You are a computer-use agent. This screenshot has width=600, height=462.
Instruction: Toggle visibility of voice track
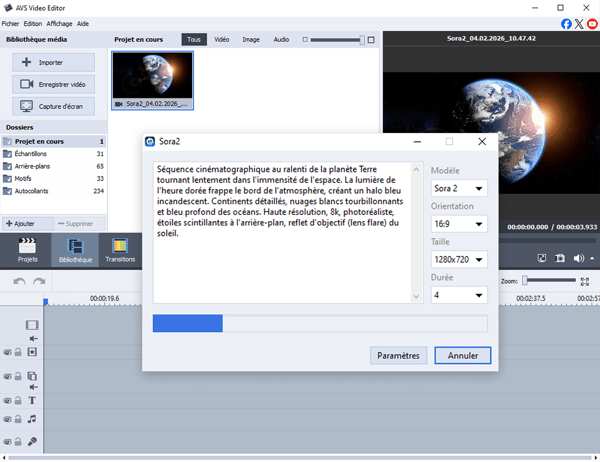pyautogui.click(x=7, y=442)
